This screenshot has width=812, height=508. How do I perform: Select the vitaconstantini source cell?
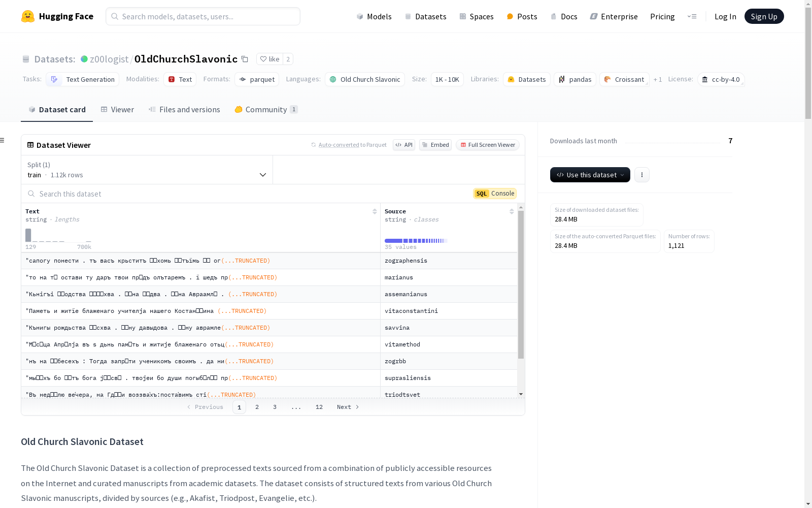[449, 311]
